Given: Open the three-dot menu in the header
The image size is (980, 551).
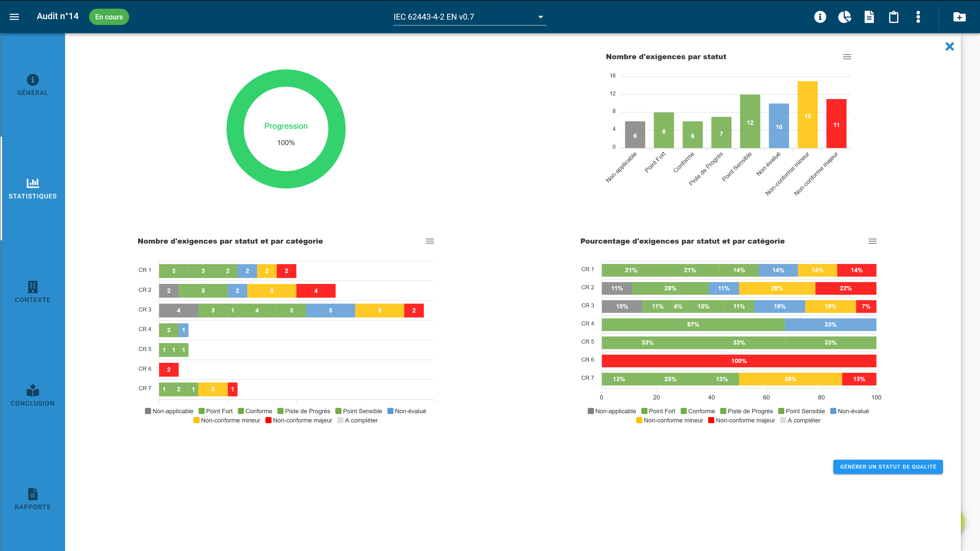Looking at the screenshot, I should (x=918, y=17).
